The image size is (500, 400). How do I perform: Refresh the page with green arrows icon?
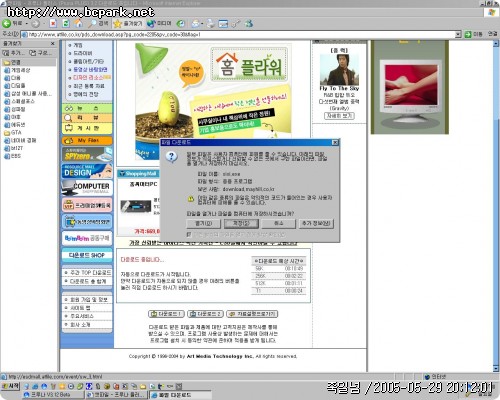coord(66,23)
